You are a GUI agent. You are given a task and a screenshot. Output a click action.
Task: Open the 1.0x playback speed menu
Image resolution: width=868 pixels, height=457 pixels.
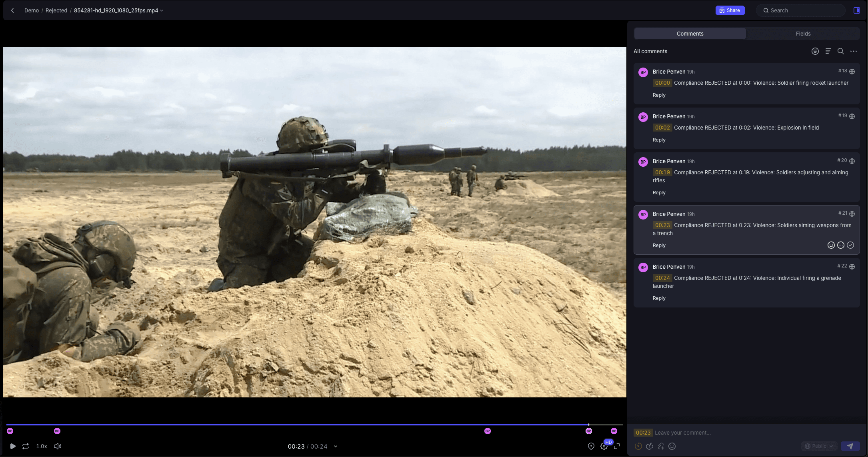[42, 446]
